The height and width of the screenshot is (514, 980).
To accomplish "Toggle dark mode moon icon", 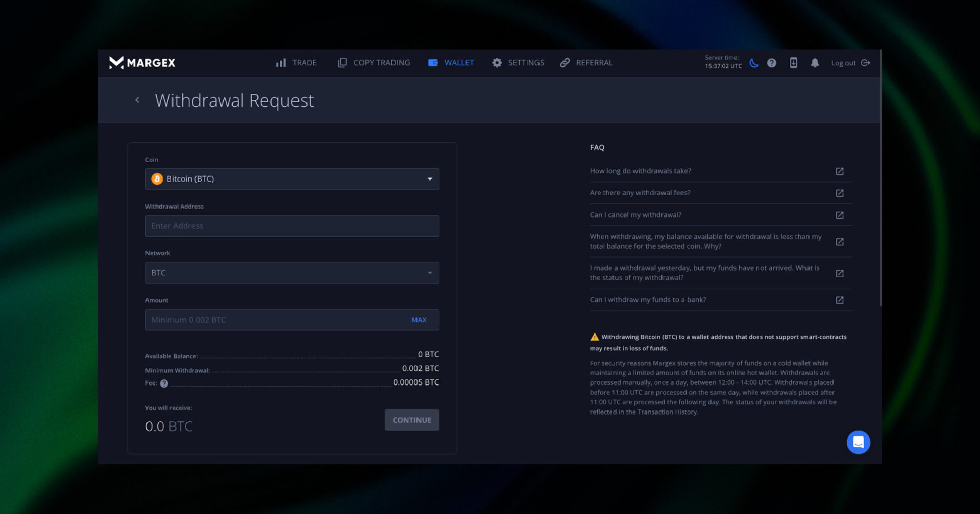I will 754,63.
